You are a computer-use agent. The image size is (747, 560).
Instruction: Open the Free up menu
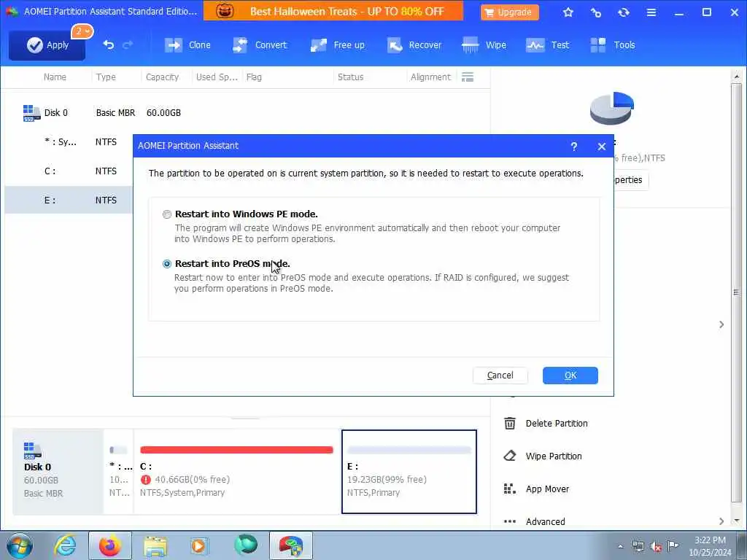(x=337, y=44)
